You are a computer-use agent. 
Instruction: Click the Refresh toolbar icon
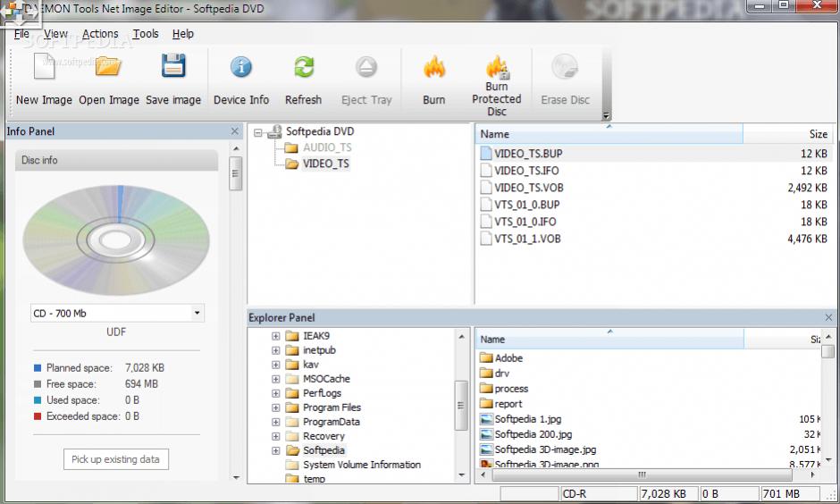point(304,67)
